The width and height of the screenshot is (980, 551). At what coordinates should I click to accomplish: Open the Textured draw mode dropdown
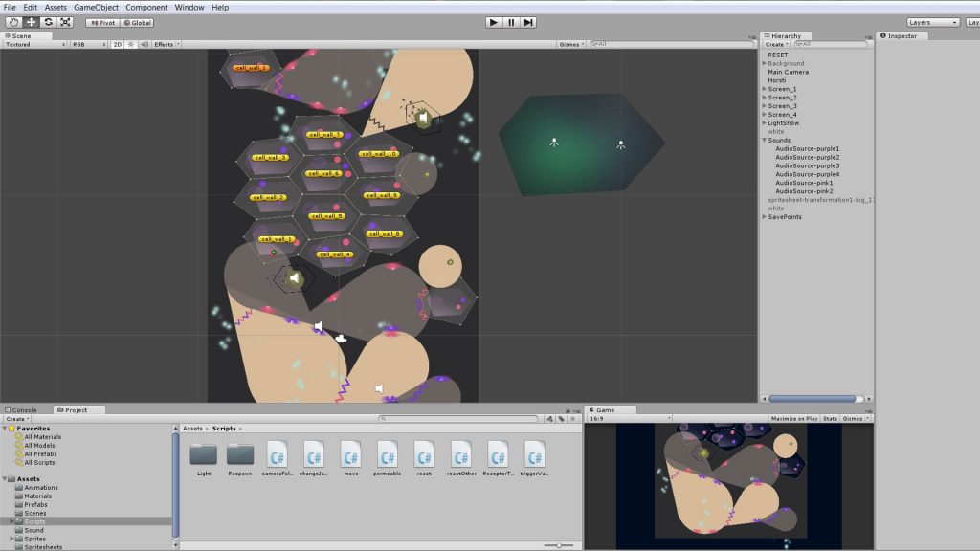pyautogui.click(x=34, y=44)
